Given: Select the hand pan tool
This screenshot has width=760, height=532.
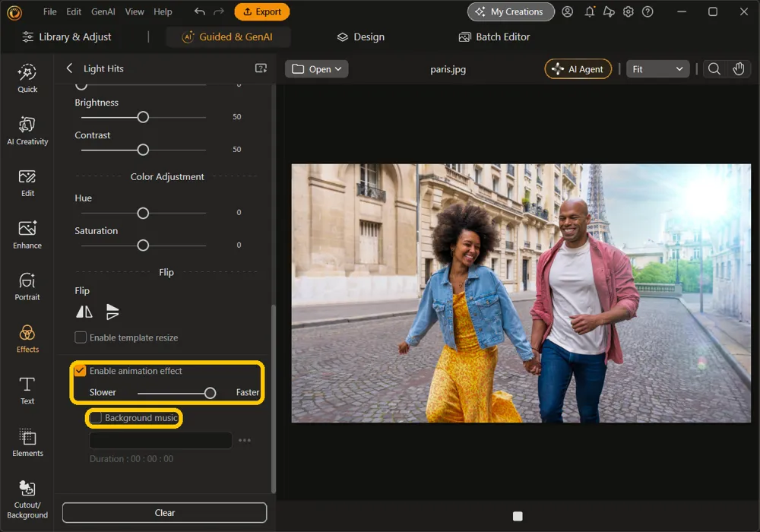Looking at the screenshot, I should click(x=738, y=69).
